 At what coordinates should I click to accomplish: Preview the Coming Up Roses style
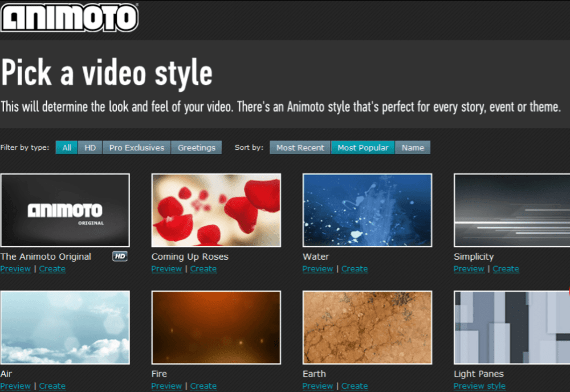pos(166,269)
